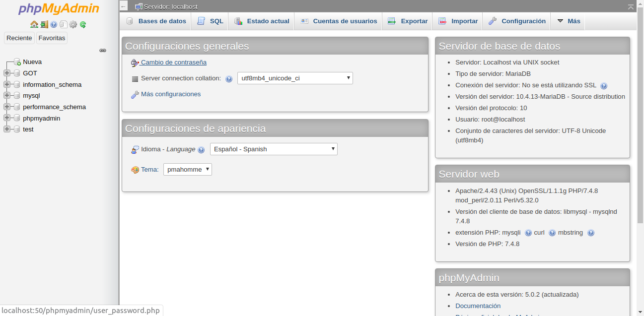The width and height of the screenshot is (644, 316).
Task: Click the help icon beside Server connection collation
Action: [229, 79]
